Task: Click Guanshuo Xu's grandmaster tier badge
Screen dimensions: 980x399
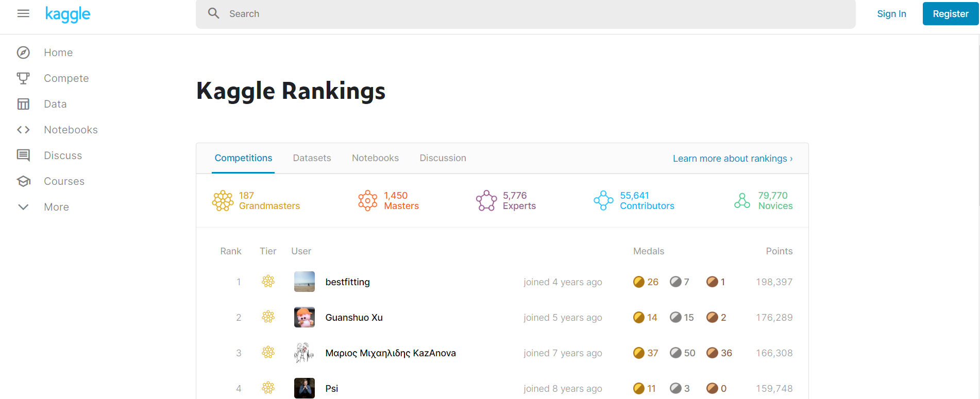Action: 268,317
